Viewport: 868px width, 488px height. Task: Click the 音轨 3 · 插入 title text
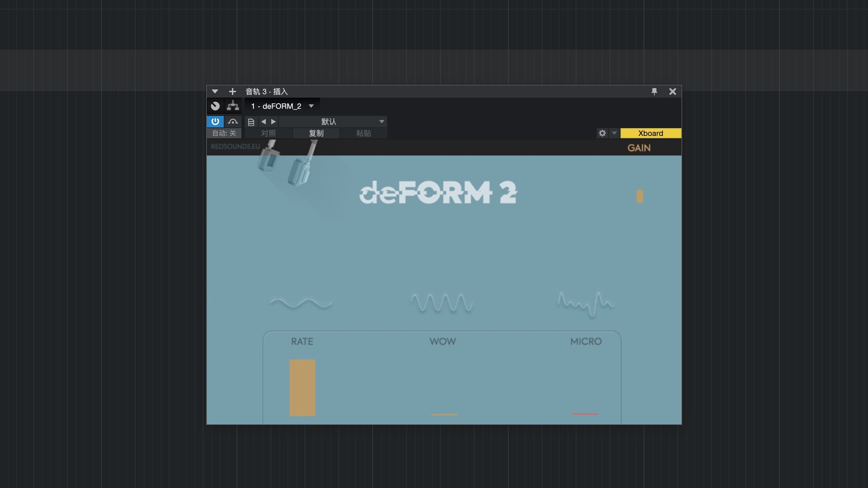(266, 91)
